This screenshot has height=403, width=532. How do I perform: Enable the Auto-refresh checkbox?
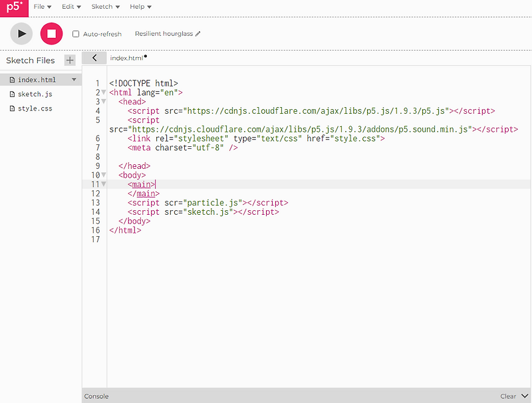[x=75, y=34]
